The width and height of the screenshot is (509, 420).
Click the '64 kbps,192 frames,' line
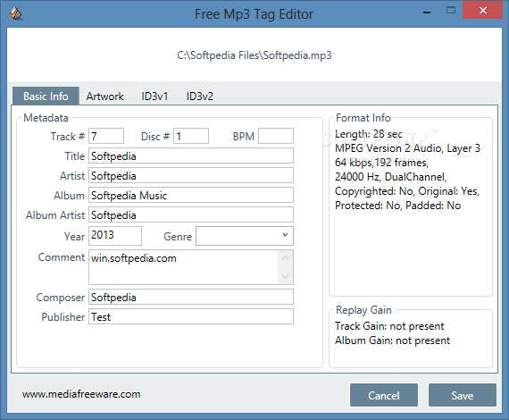tap(382, 163)
